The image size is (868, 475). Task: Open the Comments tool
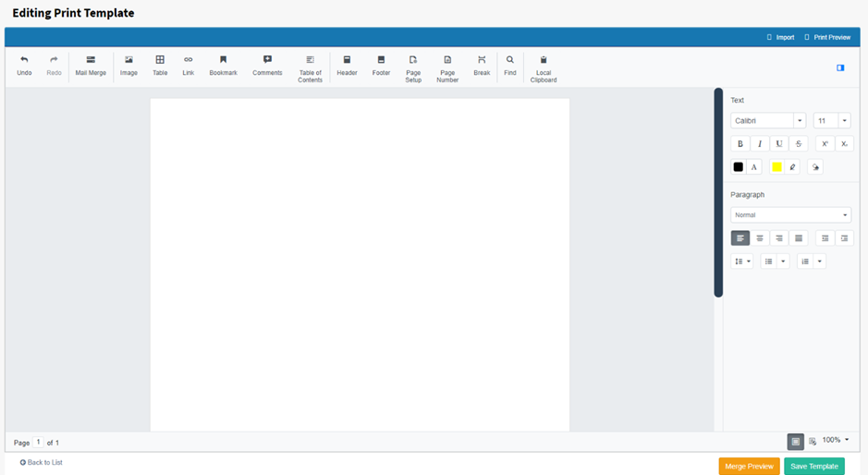coord(267,66)
